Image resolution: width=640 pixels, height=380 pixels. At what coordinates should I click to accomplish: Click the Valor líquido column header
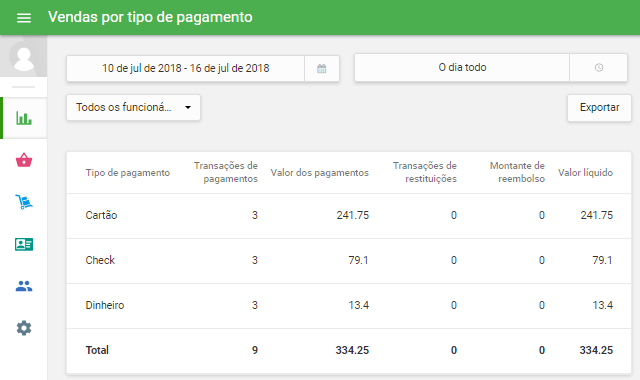point(585,173)
